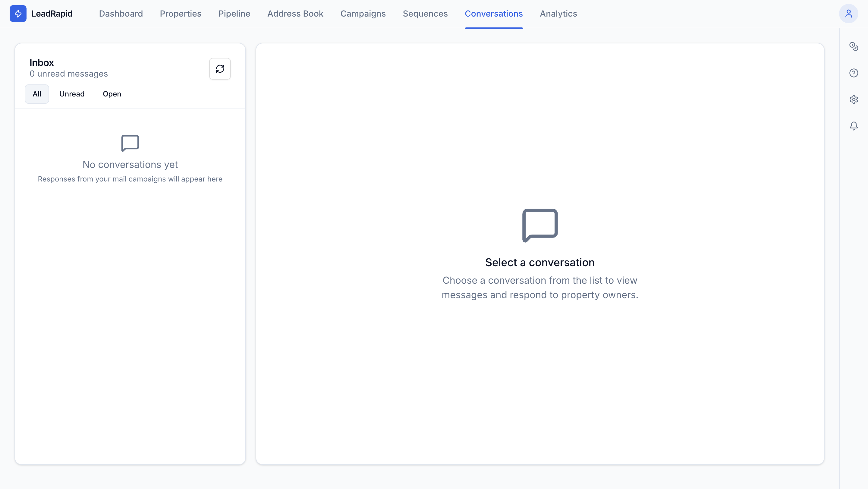Switch to the Unread filter
Viewport: 868px width, 489px height.
[x=72, y=94]
